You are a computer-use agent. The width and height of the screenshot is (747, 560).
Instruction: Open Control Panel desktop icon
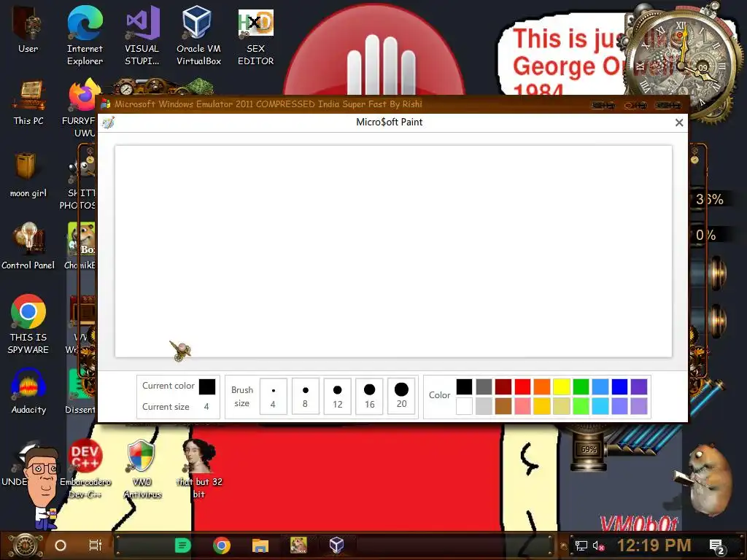[28, 246]
